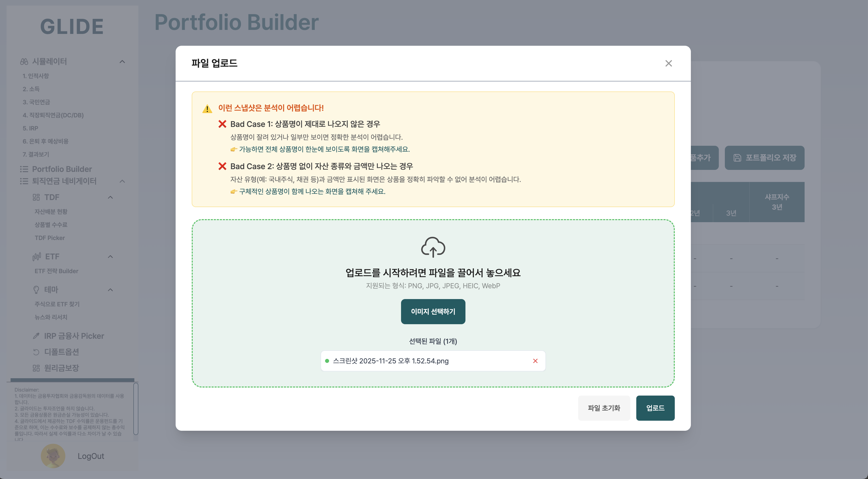Collapse the ETF submenu chevron

click(x=110, y=257)
